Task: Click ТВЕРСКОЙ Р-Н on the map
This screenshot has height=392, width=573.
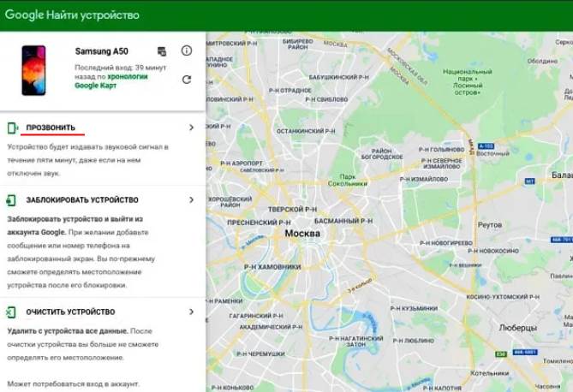Action: point(292,210)
